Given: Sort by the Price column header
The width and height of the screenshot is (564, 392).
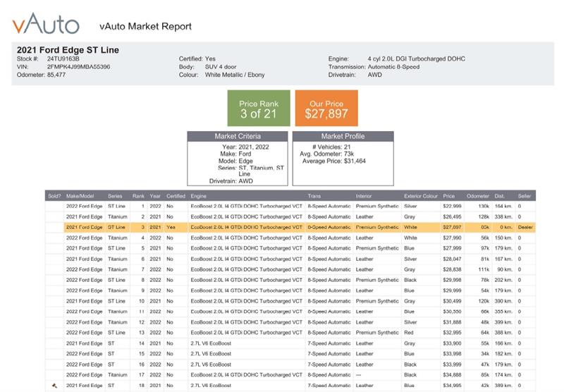Looking at the screenshot, I should [448, 196].
